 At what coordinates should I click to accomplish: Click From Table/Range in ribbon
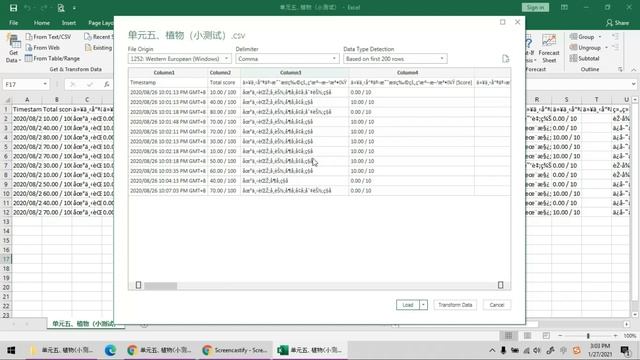[52, 58]
